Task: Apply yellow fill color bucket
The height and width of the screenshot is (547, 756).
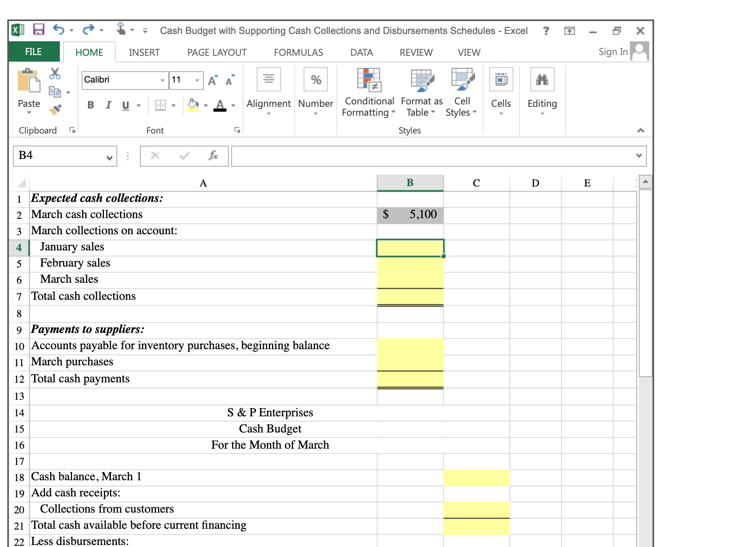Action: (193, 105)
